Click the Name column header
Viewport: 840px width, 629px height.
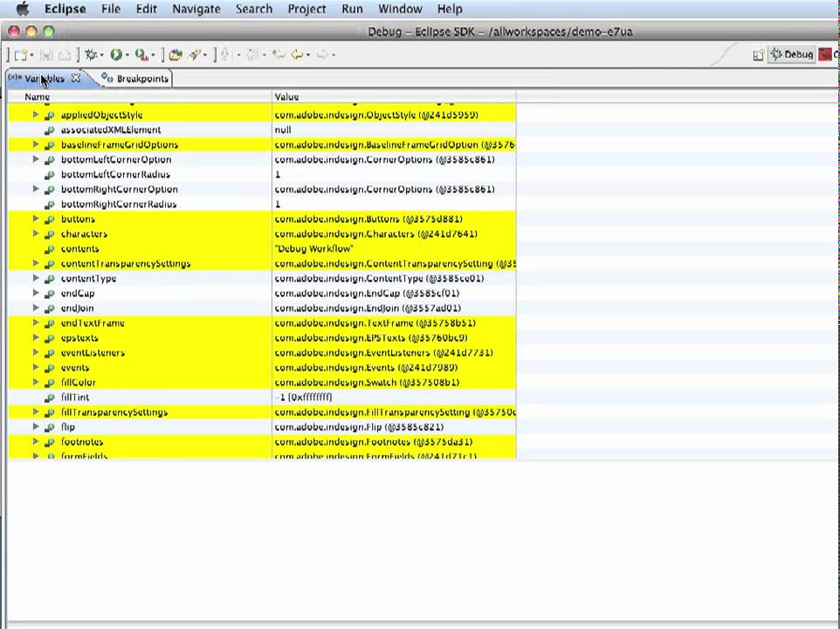tap(140, 97)
